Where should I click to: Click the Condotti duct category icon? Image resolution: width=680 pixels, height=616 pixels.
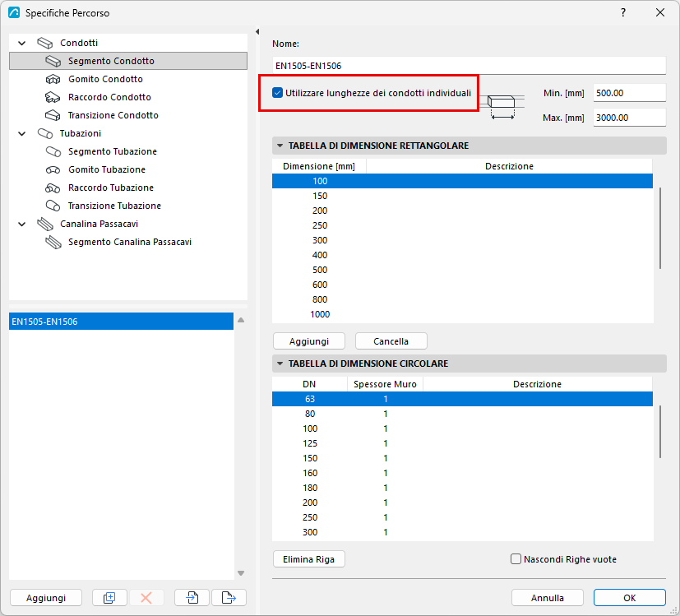pos(44,43)
